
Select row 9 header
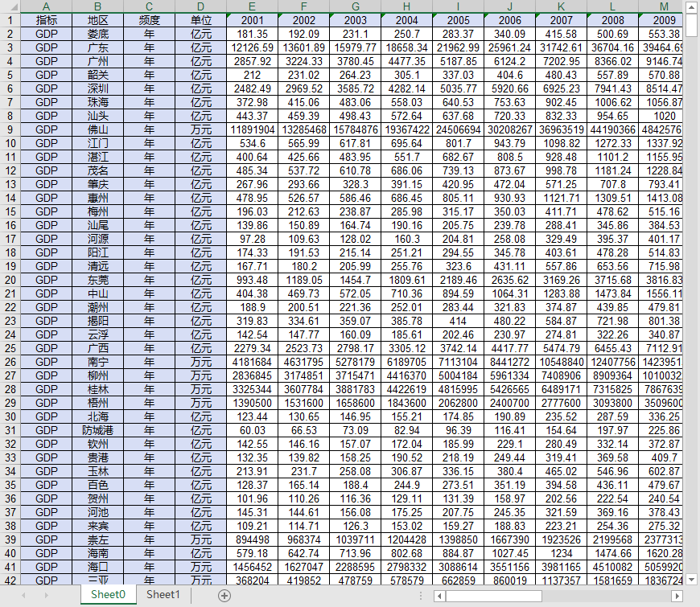click(x=10, y=129)
